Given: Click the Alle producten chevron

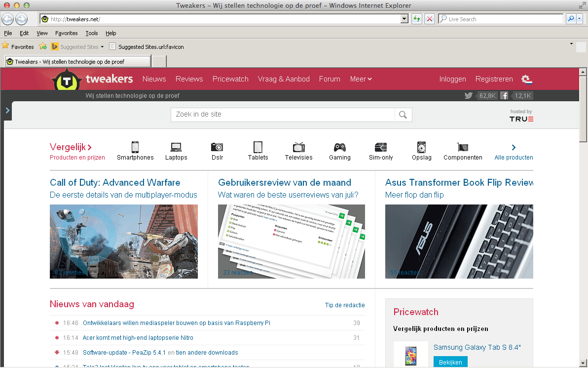Looking at the screenshot, I should (514, 147).
